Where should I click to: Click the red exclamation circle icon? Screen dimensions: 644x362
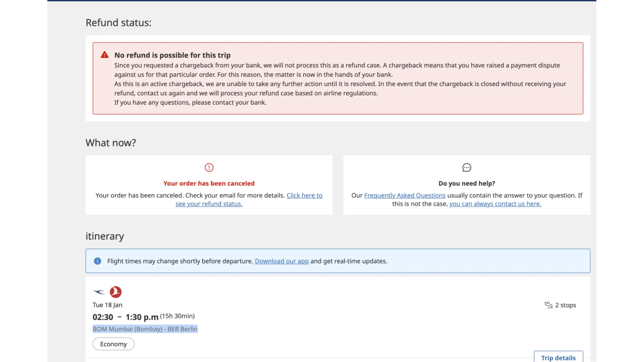pos(209,168)
